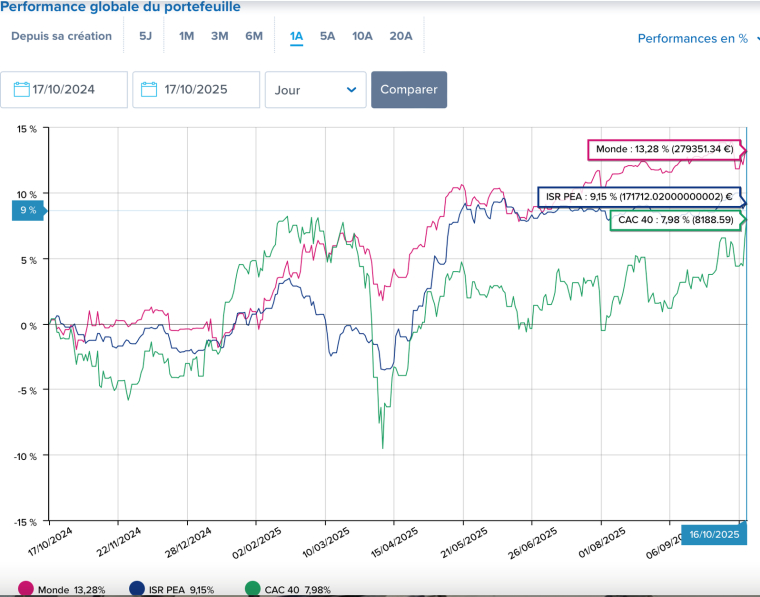This screenshot has height=597, width=760.
Task: Click the start date calendar icon
Action: (21, 89)
